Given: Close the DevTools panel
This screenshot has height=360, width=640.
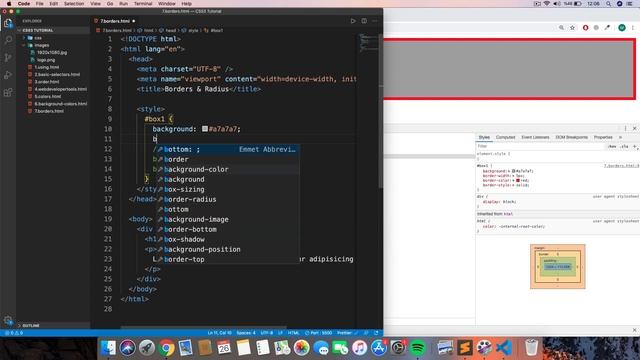Looking at the screenshot, I should click(x=634, y=128).
